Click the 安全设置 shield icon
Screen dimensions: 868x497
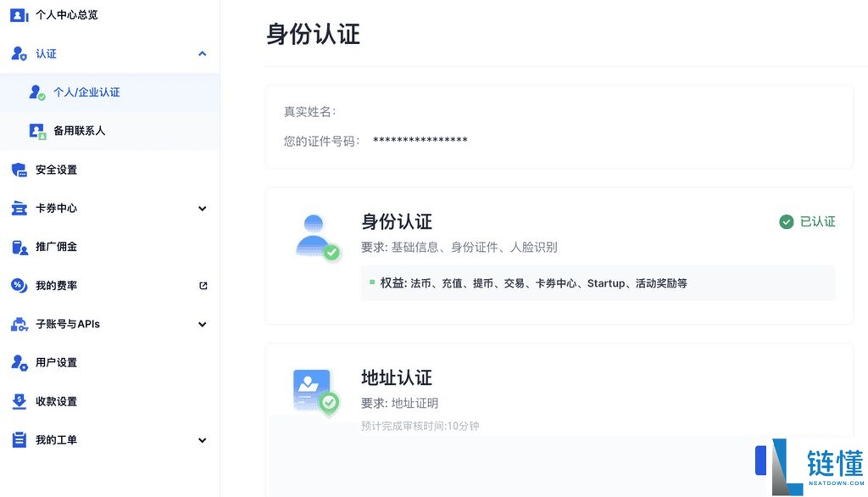coord(19,170)
